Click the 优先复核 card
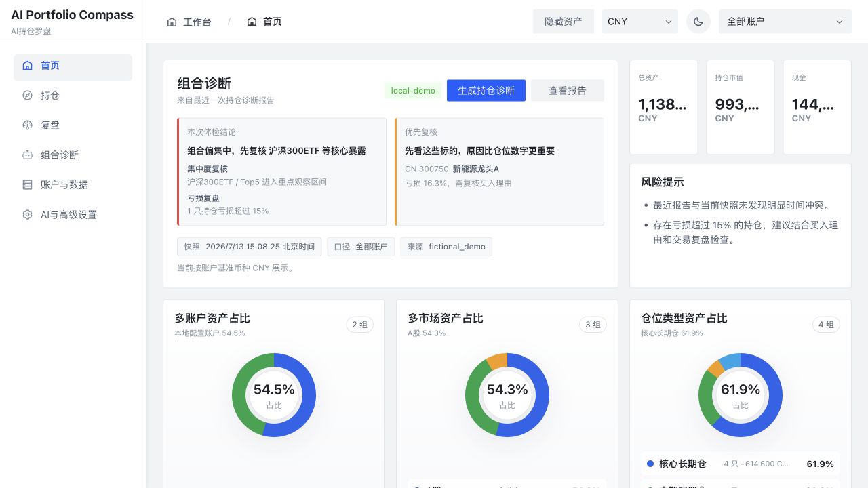The image size is (868, 488). pyautogui.click(x=499, y=171)
